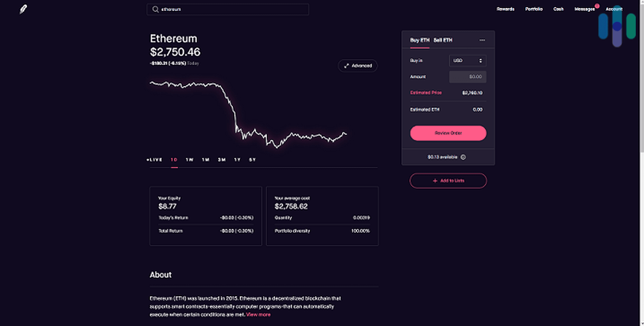Open the Rewards page
The image size is (644, 326).
pyautogui.click(x=505, y=9)
